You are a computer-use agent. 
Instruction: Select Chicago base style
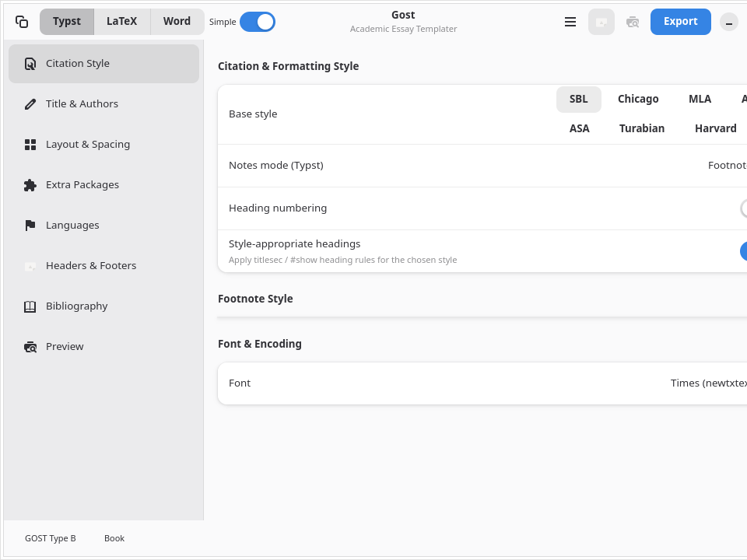(638, 100)
